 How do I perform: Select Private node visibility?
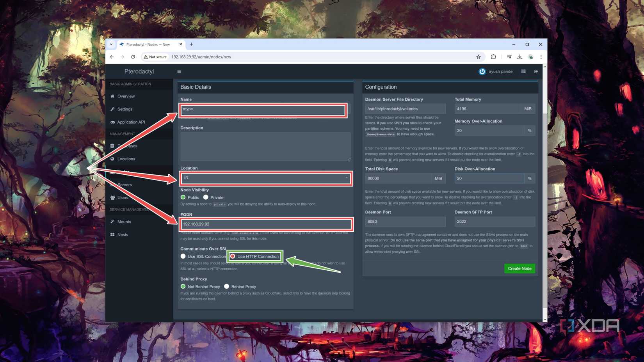click(206, 197)
